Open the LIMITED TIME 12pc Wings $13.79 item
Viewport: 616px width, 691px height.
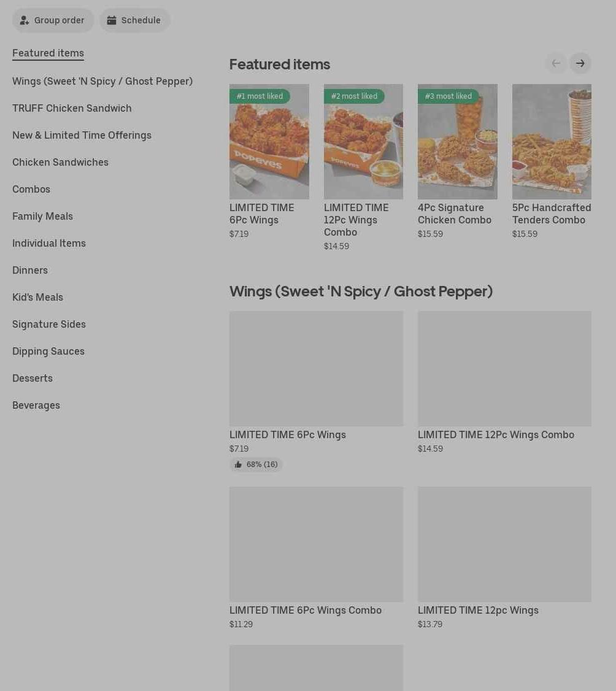click(504, 558)
